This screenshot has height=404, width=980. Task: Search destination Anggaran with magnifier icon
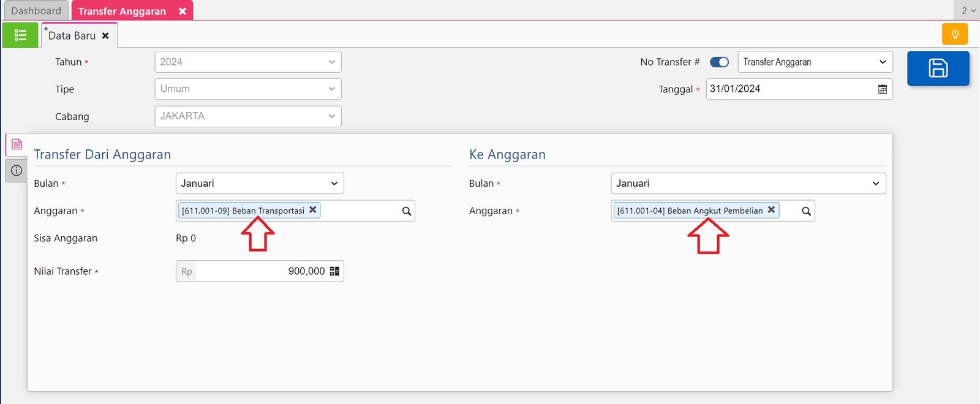pos(806,211)
